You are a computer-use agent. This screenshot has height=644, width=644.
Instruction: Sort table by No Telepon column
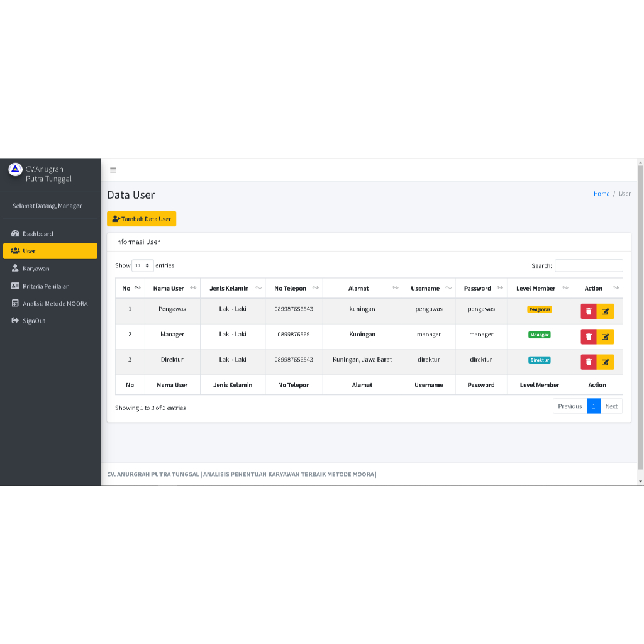(294, 288)
